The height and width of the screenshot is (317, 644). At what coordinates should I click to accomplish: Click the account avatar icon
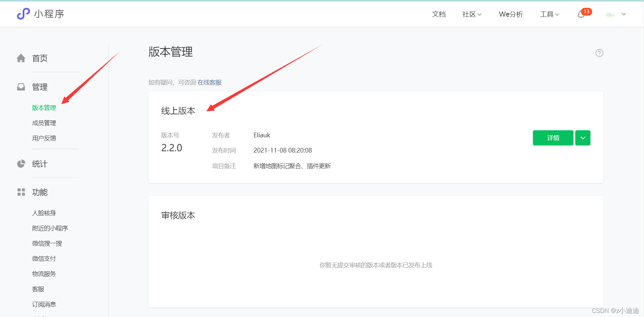610,14
